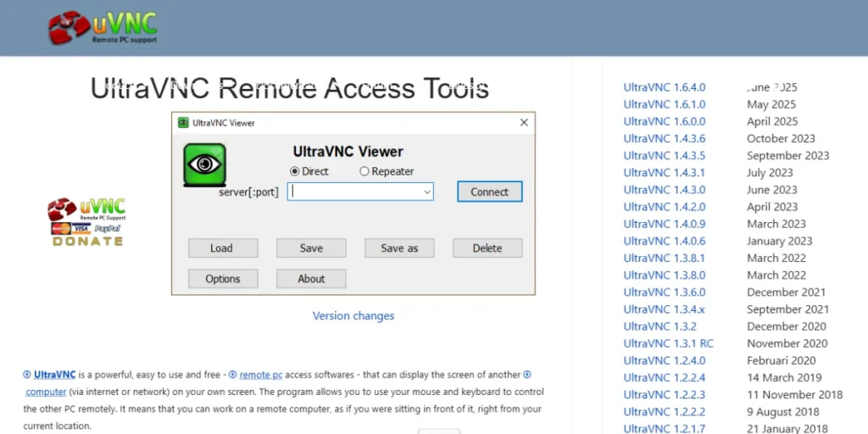
Task: Follow the remote pc link
Action: 261,375
